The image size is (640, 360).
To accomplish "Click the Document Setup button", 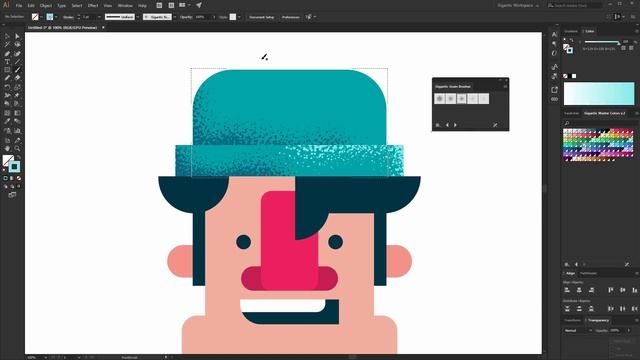I will click(x=262, y=17).
